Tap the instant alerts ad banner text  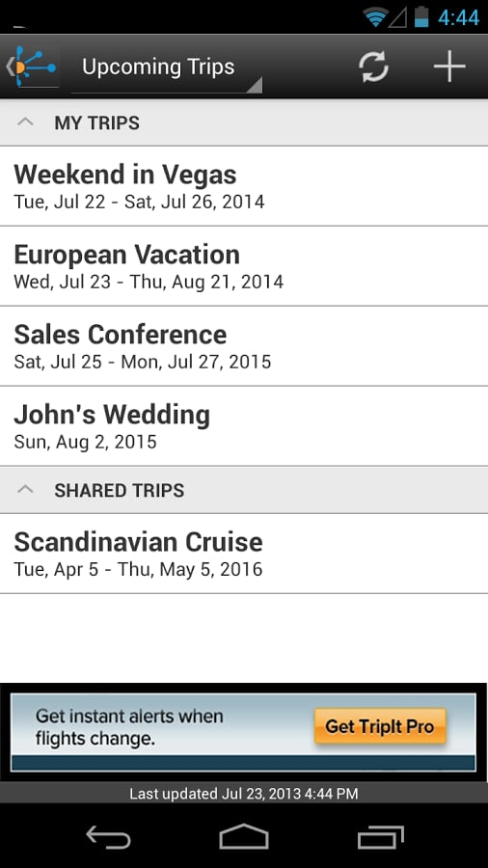(x=129, y=727)
